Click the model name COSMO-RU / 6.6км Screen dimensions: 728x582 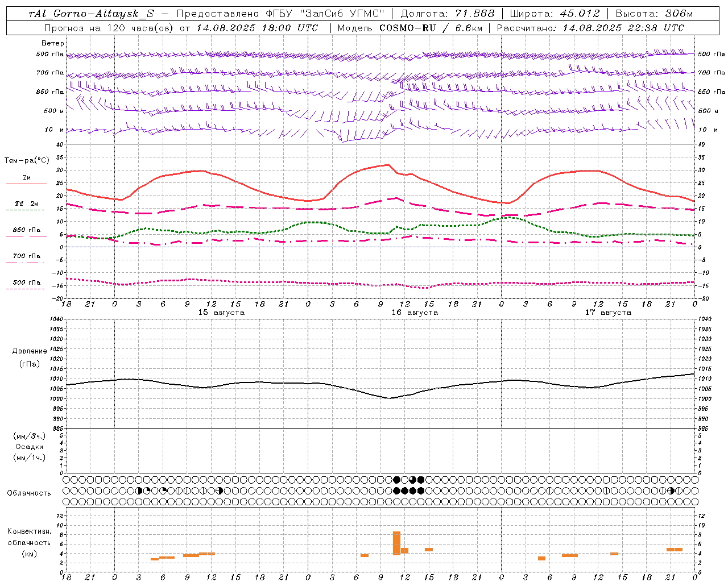tap(431, 28)
